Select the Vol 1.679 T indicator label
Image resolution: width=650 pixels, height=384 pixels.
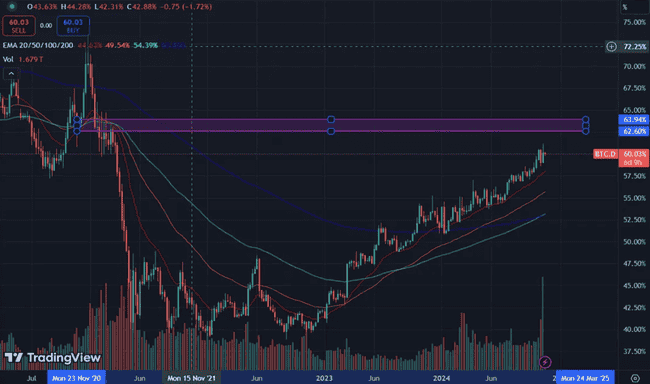23,59
